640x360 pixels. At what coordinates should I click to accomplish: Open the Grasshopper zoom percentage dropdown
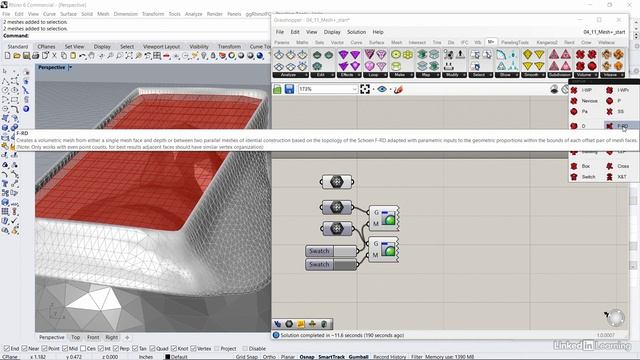[x=354, y=89]
